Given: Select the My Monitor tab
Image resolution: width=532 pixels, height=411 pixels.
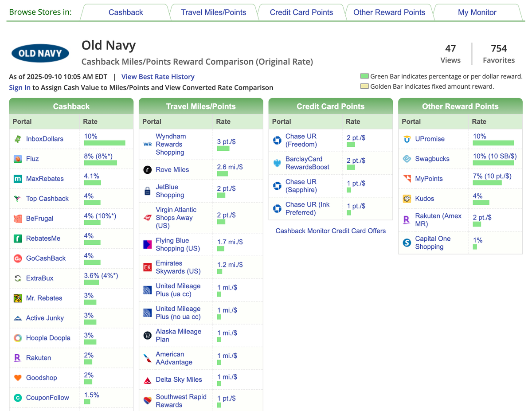Looking at the screenshot, I should pos(477,12).
